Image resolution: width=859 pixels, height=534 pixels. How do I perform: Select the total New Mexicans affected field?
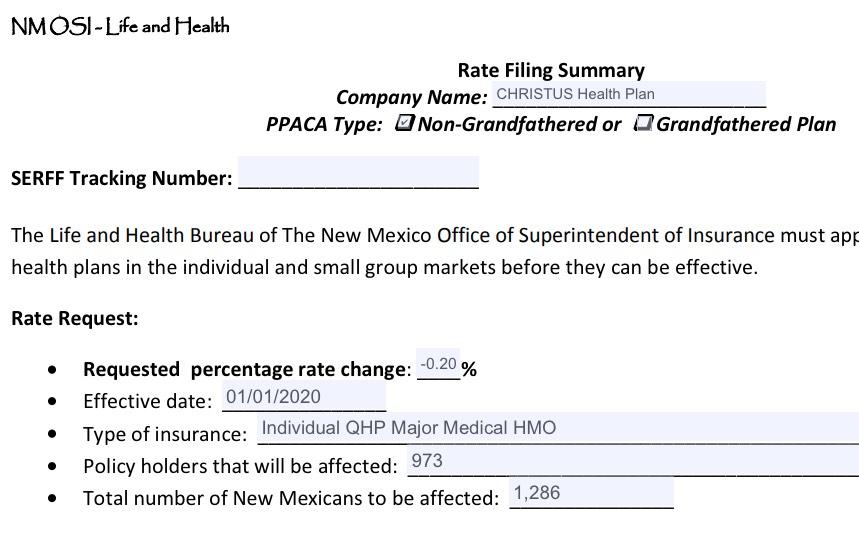coord(591,493)
